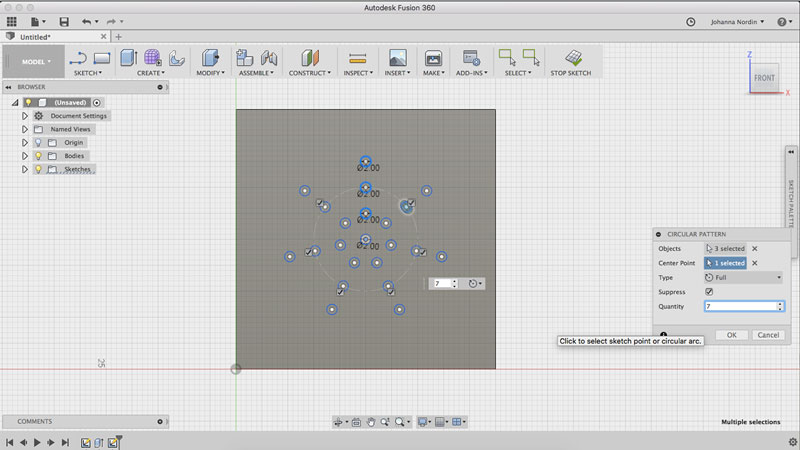Viewport: 800px width, 450px height.
Task: Click the Stop Sketch toolbar icon
Action: click(x=571, y=58)
